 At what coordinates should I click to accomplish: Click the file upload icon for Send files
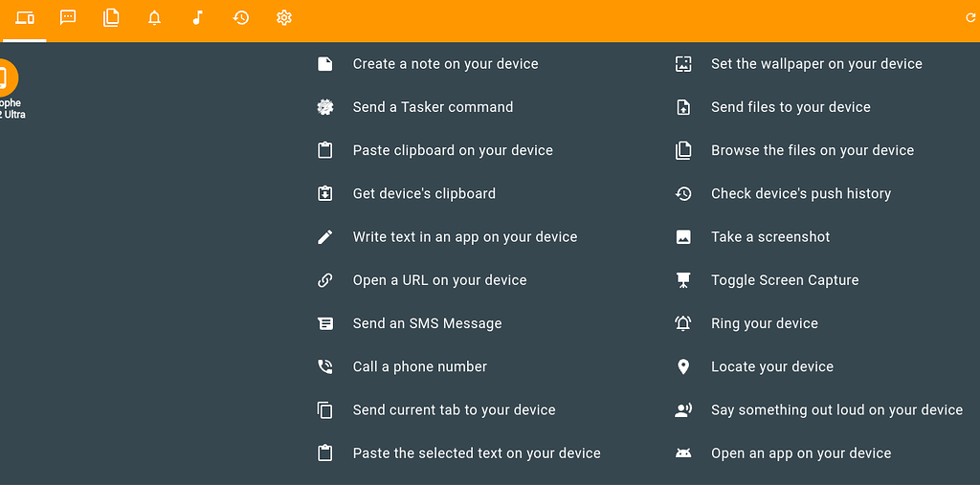(x=683, y=107)
